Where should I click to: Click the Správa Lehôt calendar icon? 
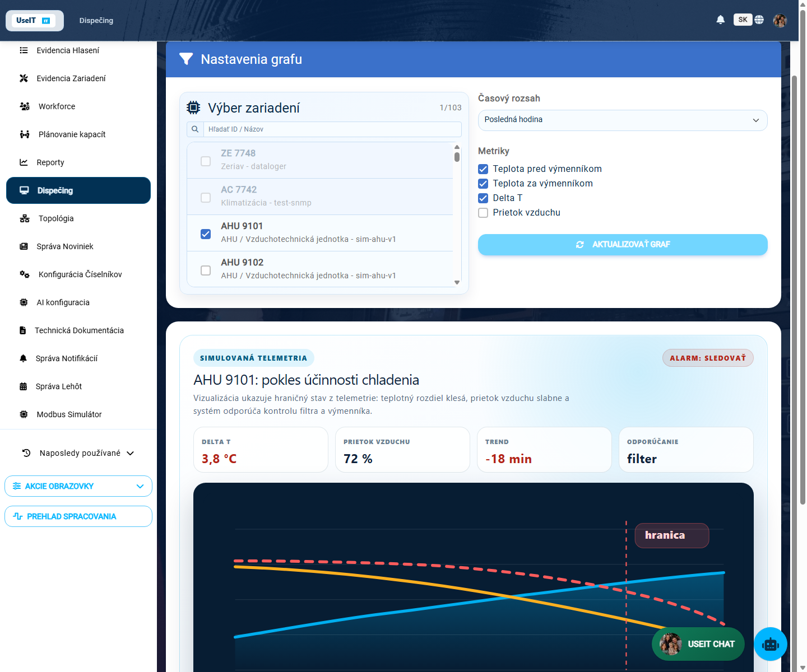[x=23, y=386]
